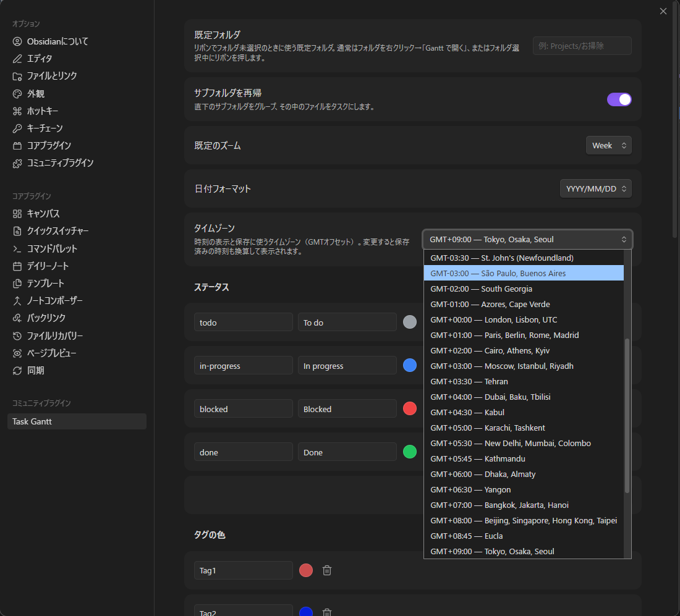The width and height of the screenshot is (680, 616).
Task: Click the todo status ID field
Action: coord(244,322)
